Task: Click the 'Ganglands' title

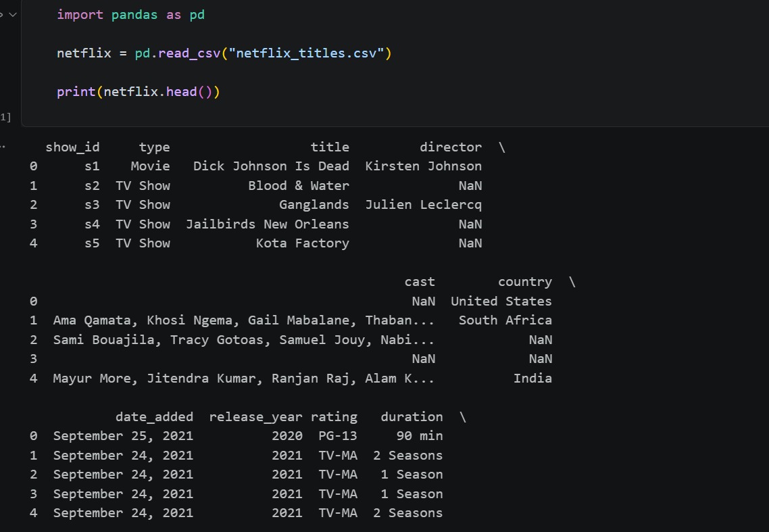Action: coord(314,205)
